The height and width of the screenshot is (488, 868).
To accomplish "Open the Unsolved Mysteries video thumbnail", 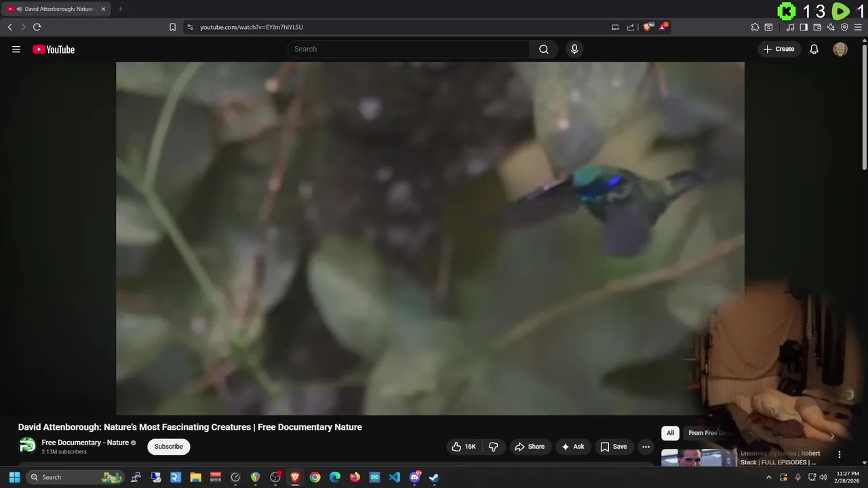I will pos(699,457).
